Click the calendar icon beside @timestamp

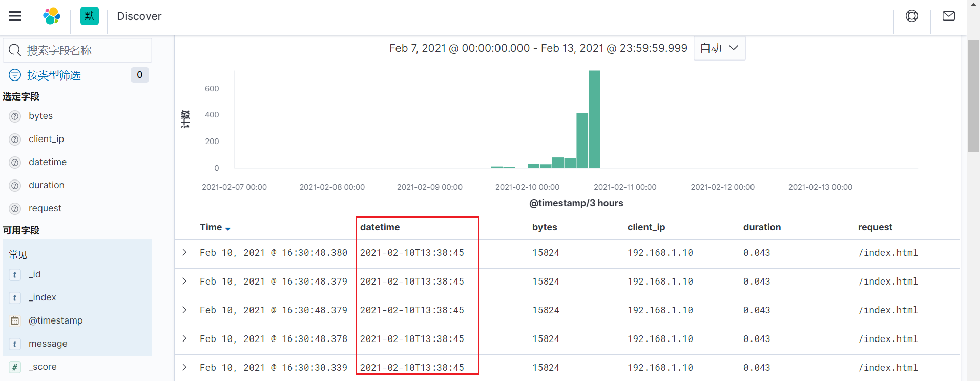click(15, 321)
